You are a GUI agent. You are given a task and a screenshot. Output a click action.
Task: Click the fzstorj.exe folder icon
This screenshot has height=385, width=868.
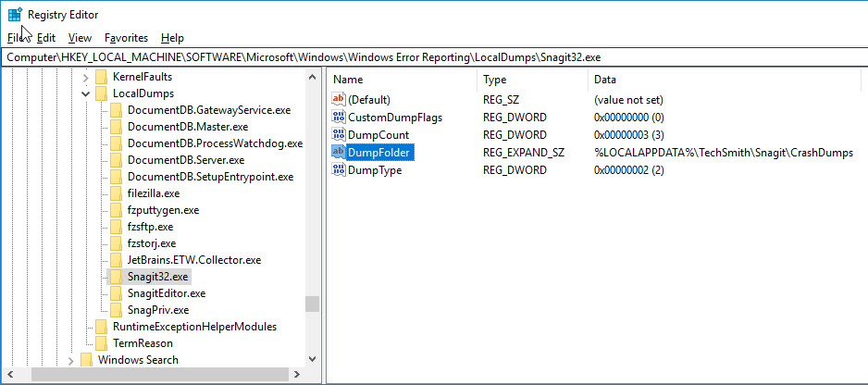point(116,243)
